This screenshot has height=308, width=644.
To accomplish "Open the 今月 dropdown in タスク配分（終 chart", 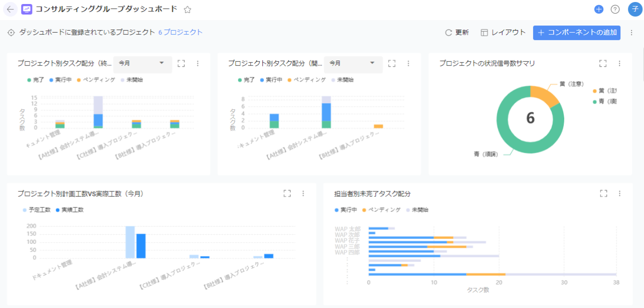I will click(142, 64).
